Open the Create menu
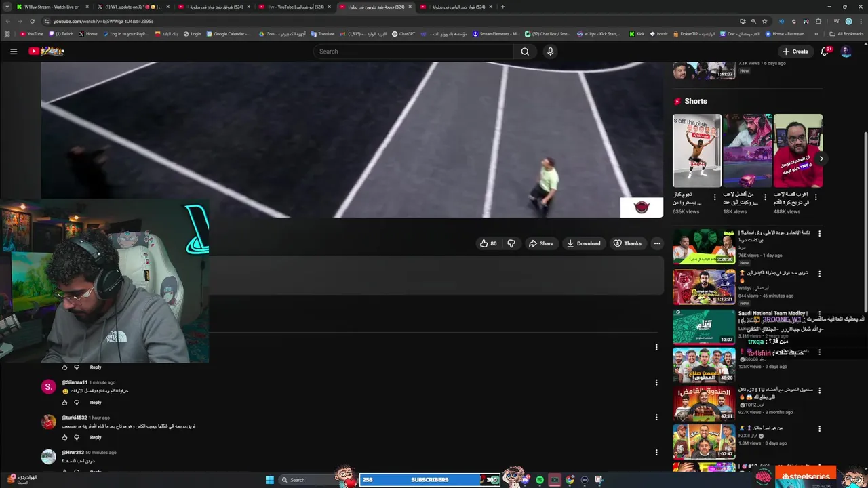Image resolution: width=868 pixels, height=488 pixels. (x=795, y=52)
